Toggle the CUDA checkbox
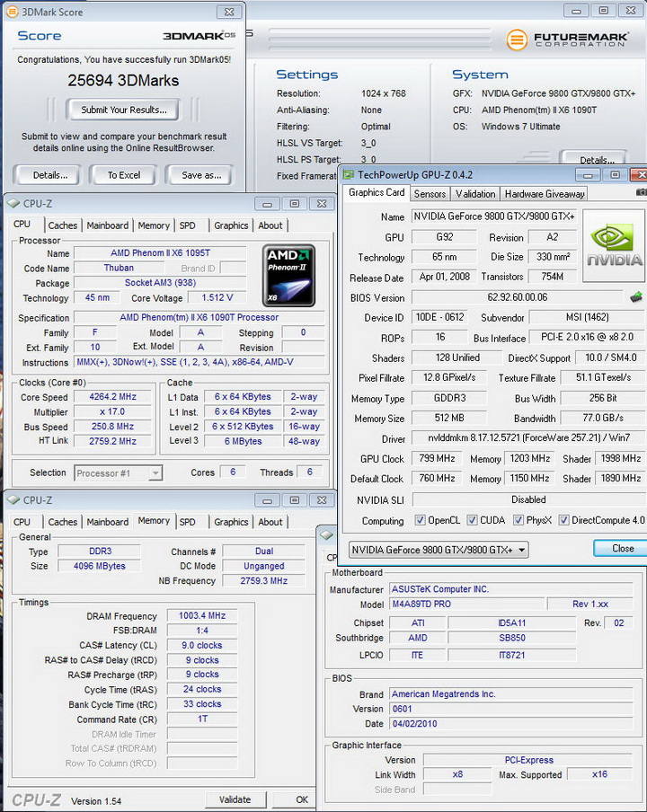This screenshot has height=812, width=647. click(472, 520)
